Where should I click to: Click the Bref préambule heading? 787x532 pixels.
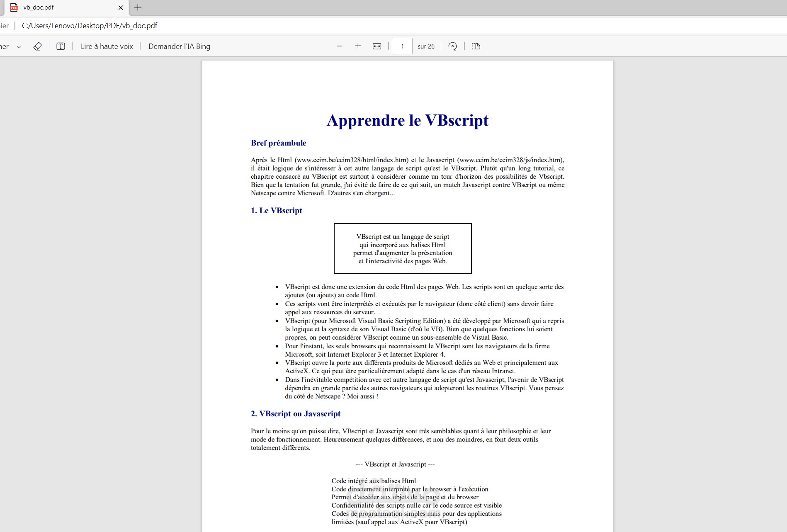(279, 143)
